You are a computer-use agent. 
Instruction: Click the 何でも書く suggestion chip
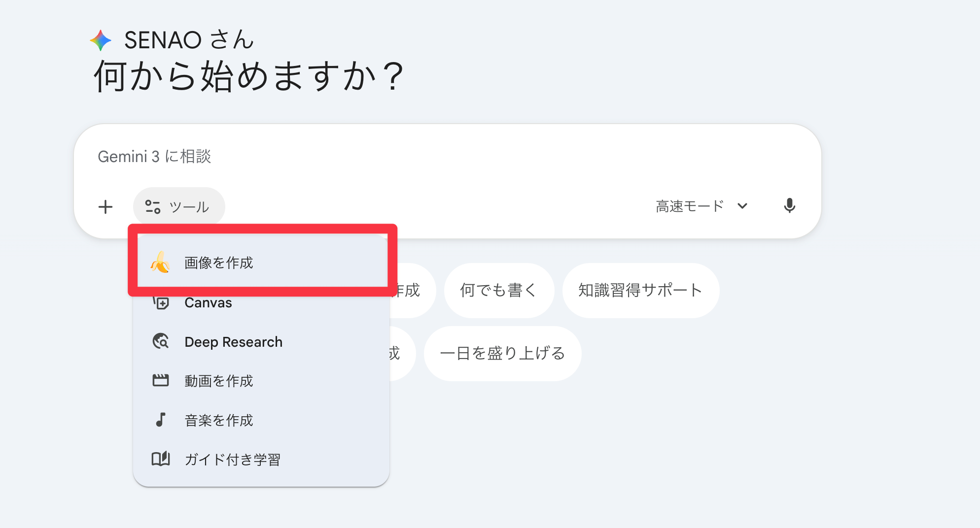[x=498, y=290]
